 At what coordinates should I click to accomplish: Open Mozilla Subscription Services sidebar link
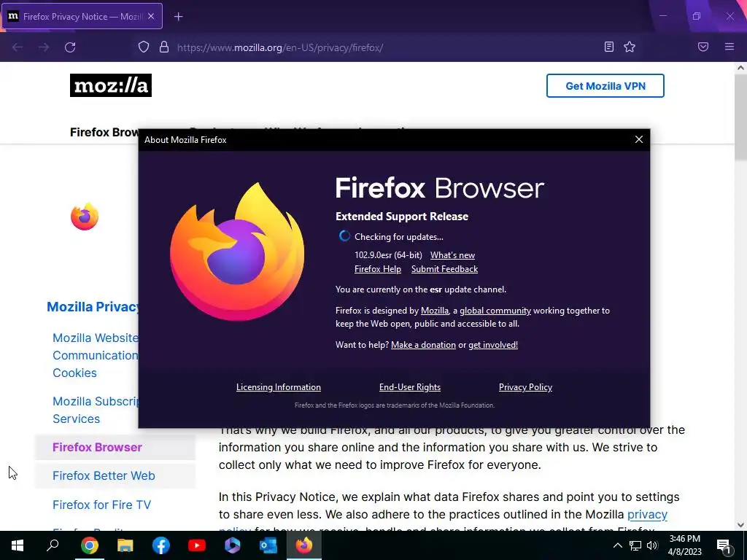click(x=96, y=410)
